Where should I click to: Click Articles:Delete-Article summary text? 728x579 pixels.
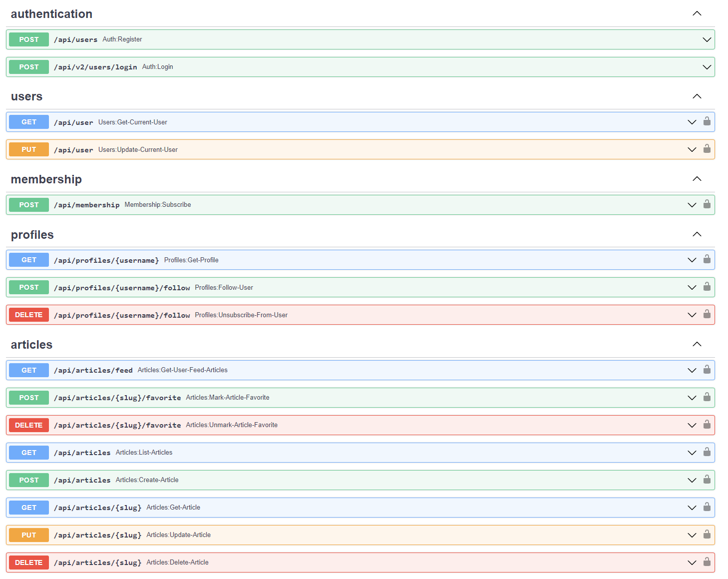click(x=178, y=562)
